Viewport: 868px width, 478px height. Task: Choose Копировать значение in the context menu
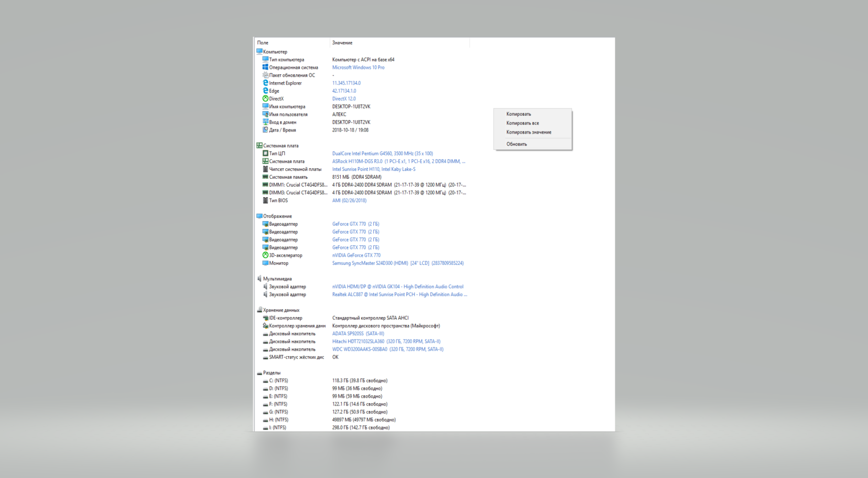point(533,132)
